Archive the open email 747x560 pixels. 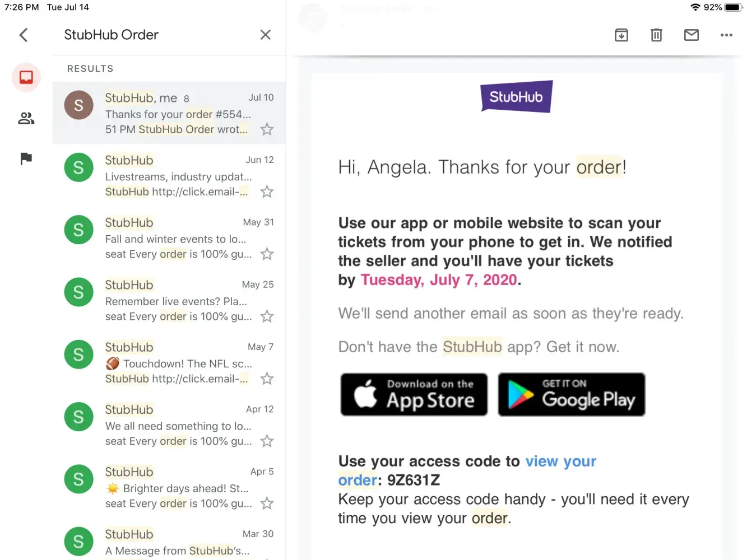coord(621,35)
